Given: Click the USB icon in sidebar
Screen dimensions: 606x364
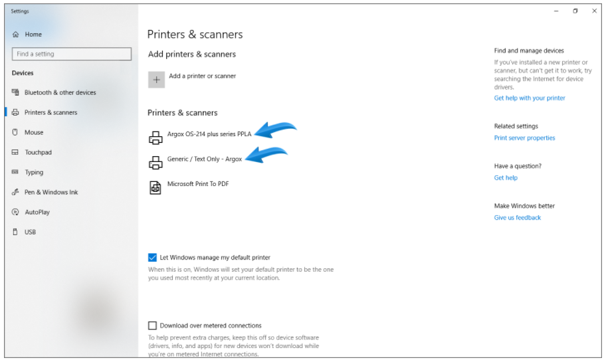Looking at the screenshot, I should 15,232.
